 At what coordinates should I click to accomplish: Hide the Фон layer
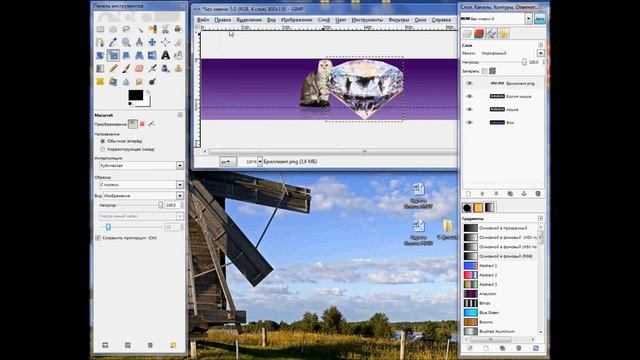(469, 122)
